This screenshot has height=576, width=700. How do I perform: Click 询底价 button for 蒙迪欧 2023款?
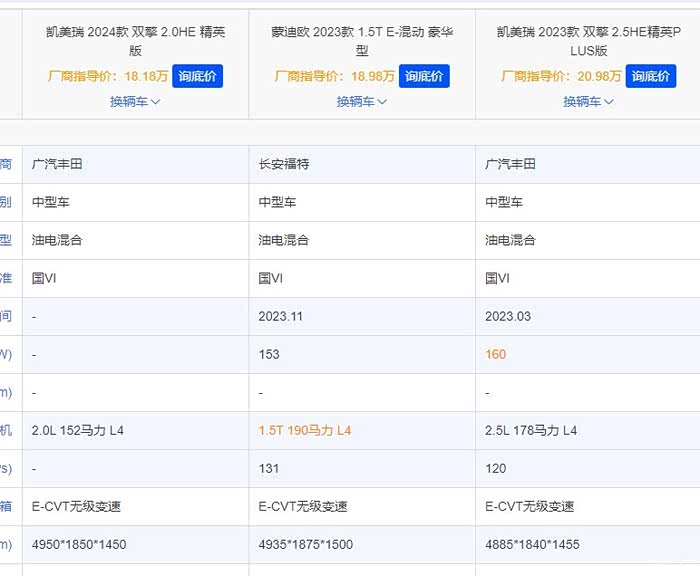click(x=425, y=76)
